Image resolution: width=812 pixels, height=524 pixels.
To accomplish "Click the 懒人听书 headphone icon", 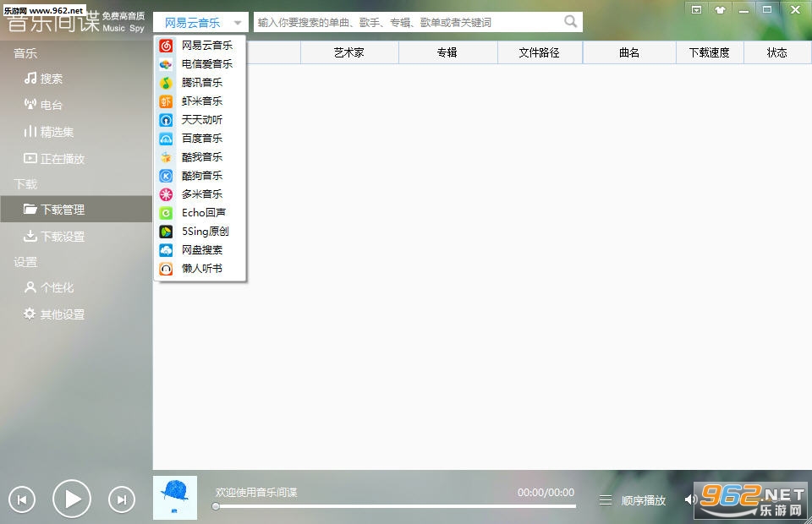I will [166, 269].
